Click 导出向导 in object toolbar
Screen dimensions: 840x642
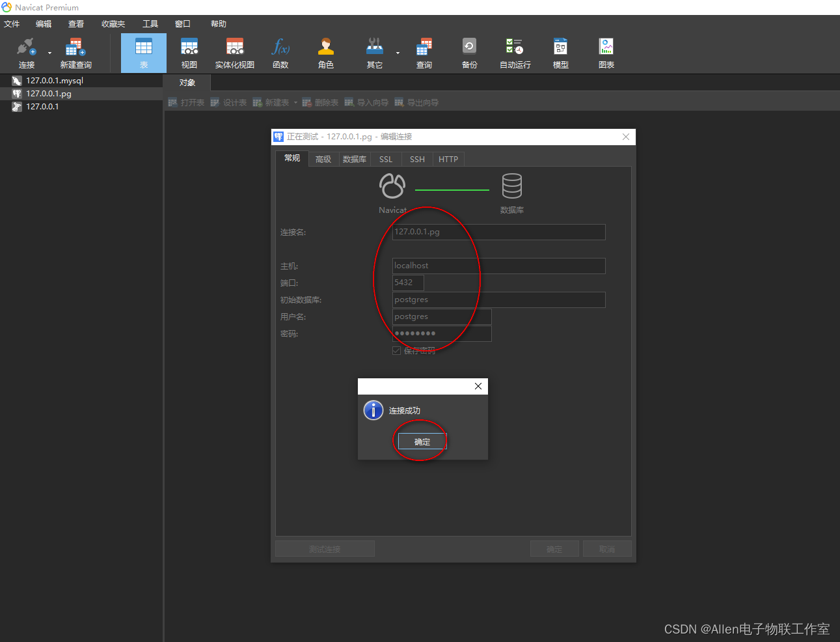point(416,103)
